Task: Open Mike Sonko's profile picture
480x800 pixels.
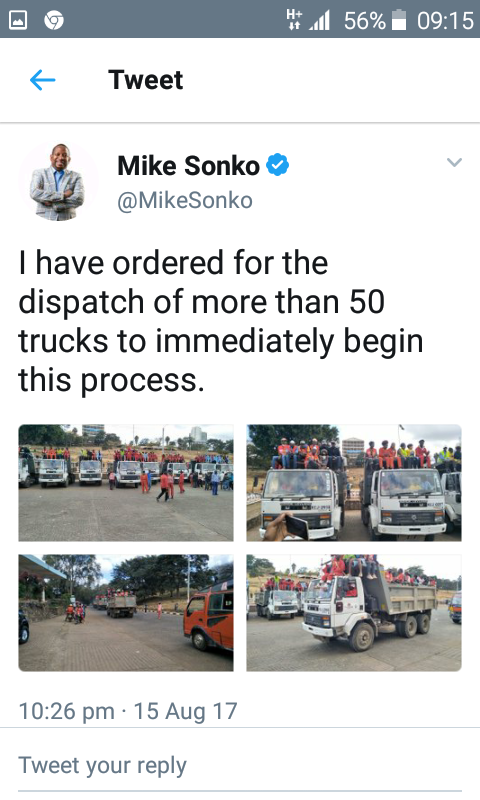Action: click(58, 182)
